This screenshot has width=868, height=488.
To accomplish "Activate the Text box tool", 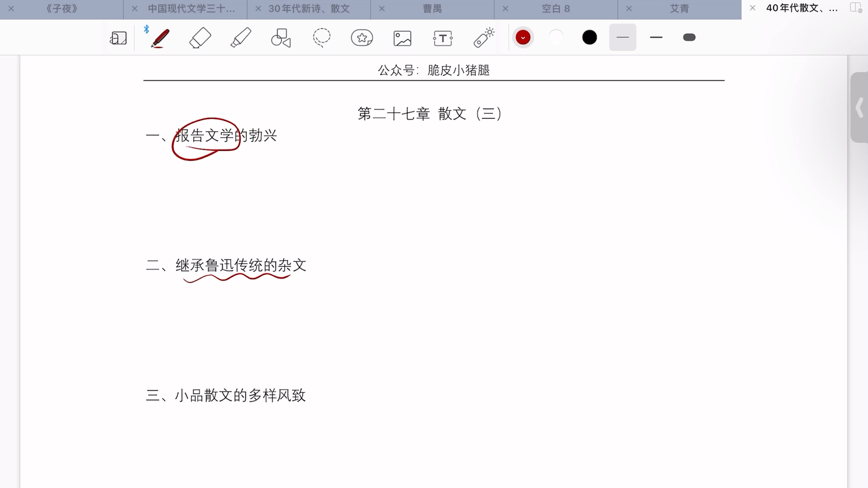I will click(443, 38).
